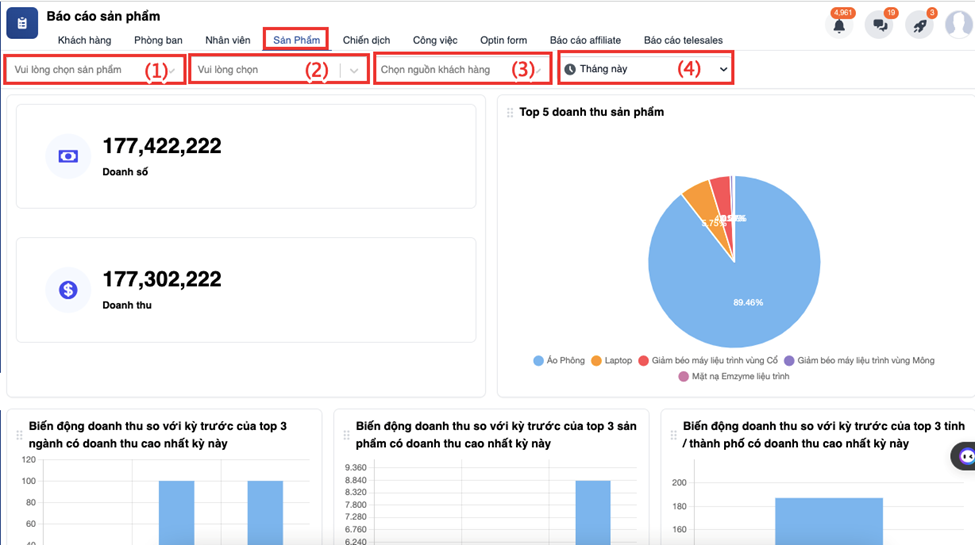975x545 pixels.
Task: Click drag handle of Top 5 chart
Action: point(510,113)
